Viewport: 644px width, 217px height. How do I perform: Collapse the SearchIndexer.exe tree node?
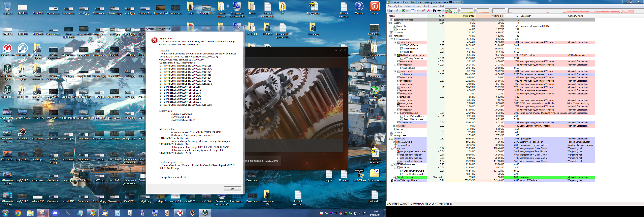(x=395, y=113)
